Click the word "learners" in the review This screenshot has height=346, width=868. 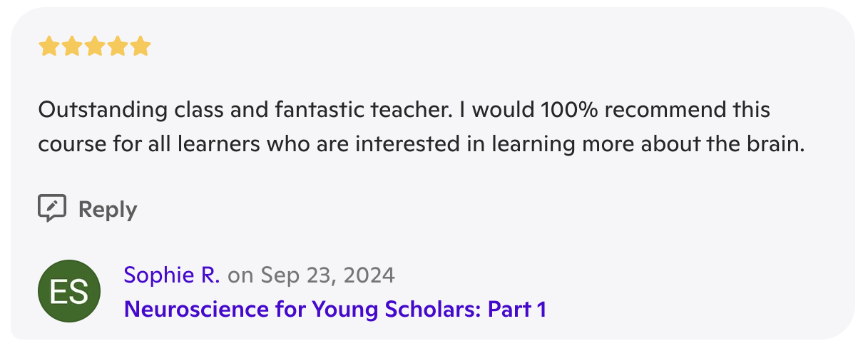pyautogui.click(x=218, y=144)
